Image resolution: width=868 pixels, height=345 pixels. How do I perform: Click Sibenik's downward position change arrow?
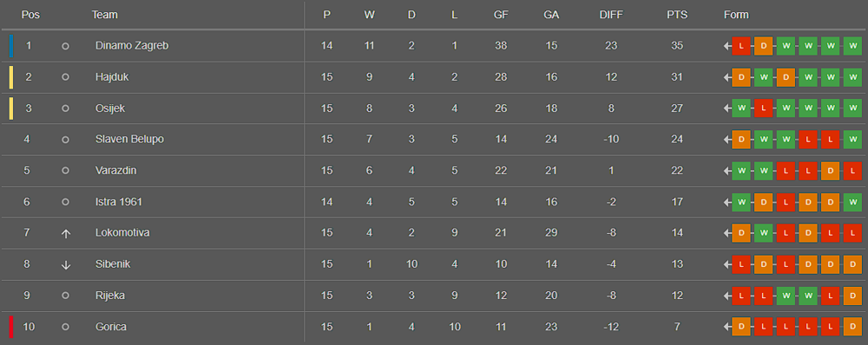pos(65,265)
